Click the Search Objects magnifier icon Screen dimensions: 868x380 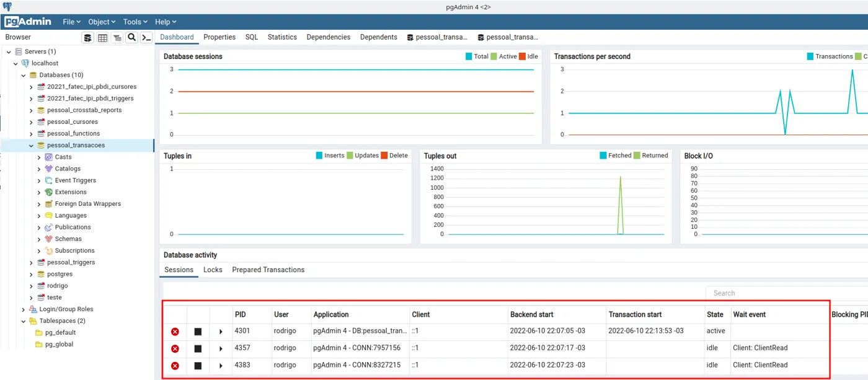point(131,38)
